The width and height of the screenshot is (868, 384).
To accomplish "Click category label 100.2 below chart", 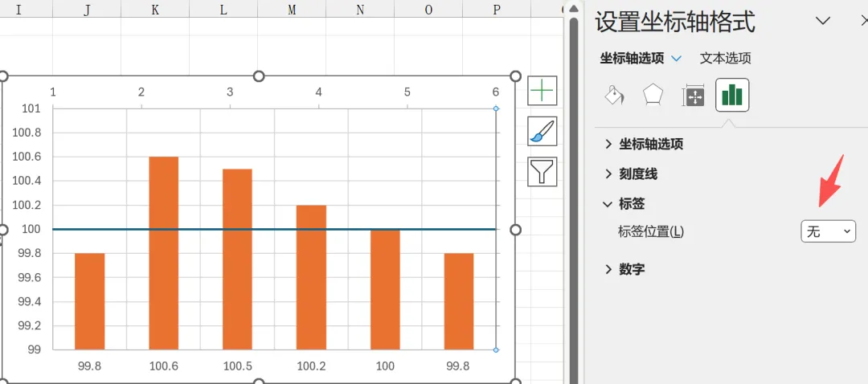I will (311, 366).
